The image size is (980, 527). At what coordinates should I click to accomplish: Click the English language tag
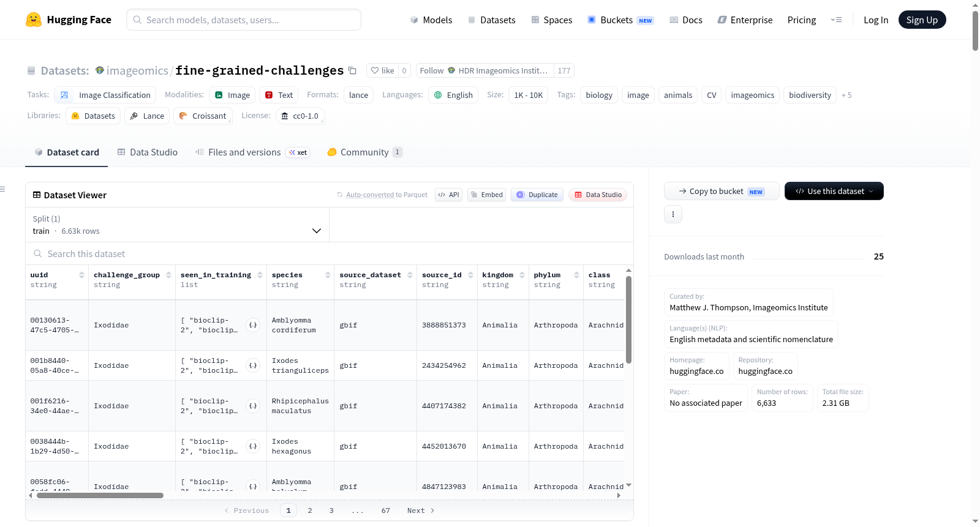453,95
